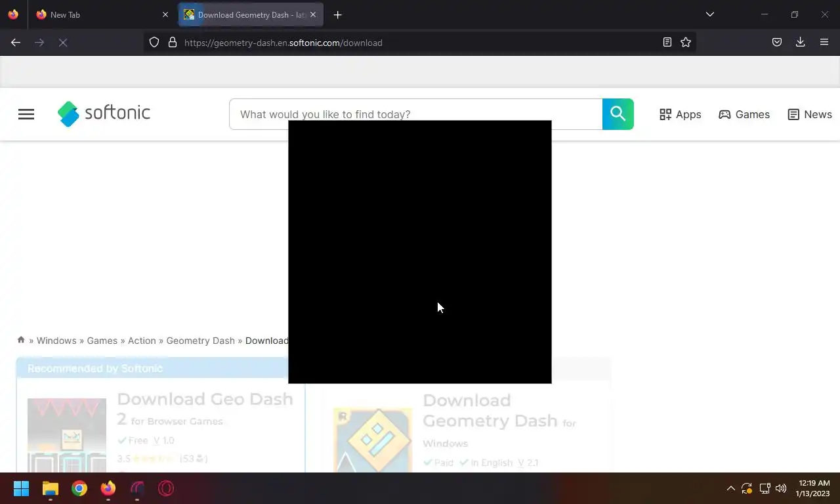Click the Geometry Dash app icon thumbnail
840x504 pixels.
(x=373, y=440)
